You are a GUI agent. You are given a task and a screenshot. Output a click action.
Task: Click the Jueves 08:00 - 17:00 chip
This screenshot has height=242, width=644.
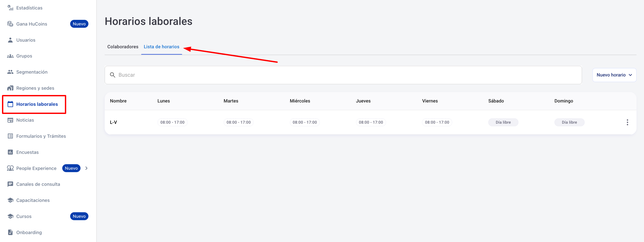pyautogui.click(x=371, y=122)
